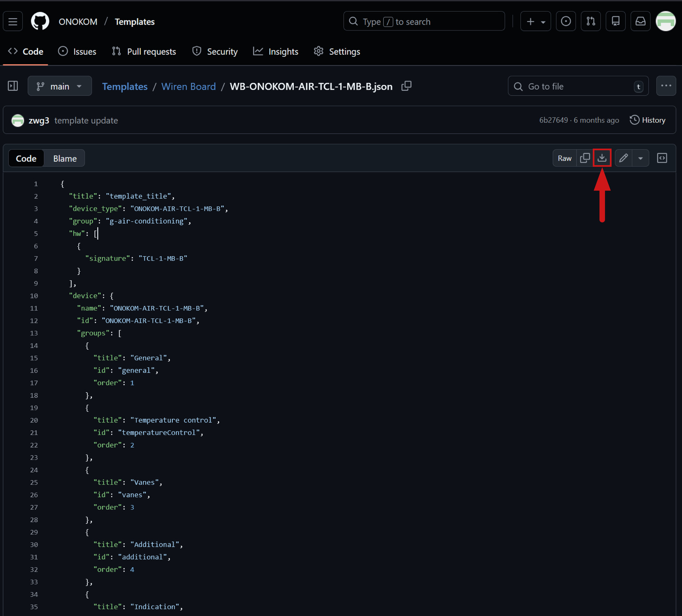Image resolution: width=682 pixels, height=616 pixels.
Task: Click the "Temperature control" title string
Action: coord(173,420)
